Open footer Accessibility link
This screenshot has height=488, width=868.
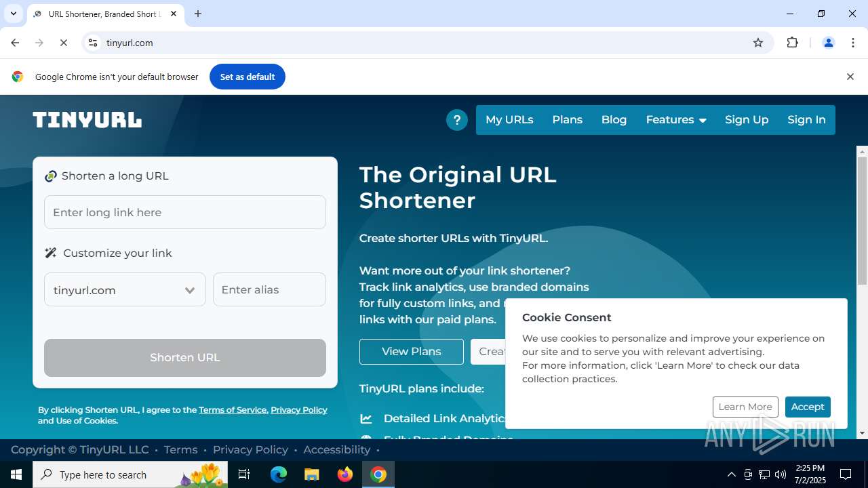336,450
